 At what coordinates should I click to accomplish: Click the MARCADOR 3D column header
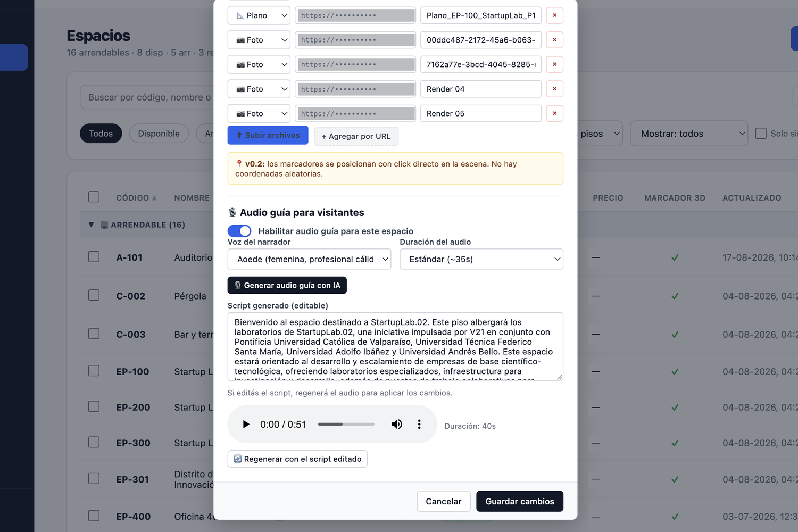pos(675,198)
